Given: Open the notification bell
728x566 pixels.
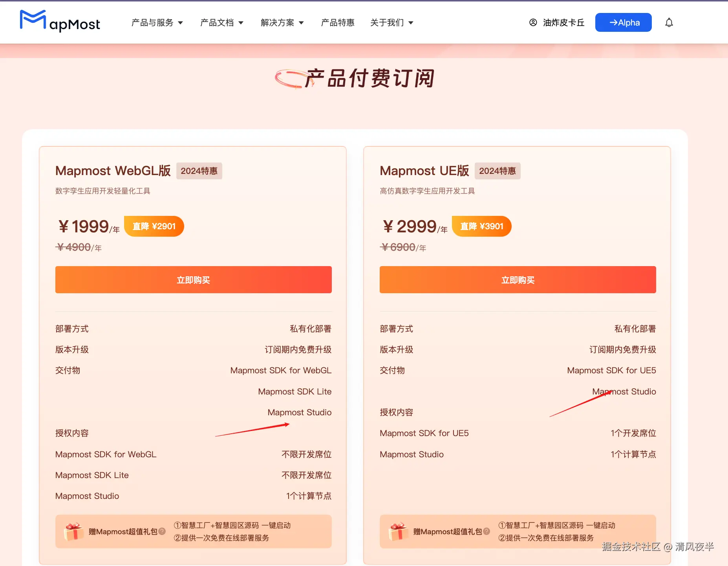Looking at the screenshot, I should coord(669,22).
